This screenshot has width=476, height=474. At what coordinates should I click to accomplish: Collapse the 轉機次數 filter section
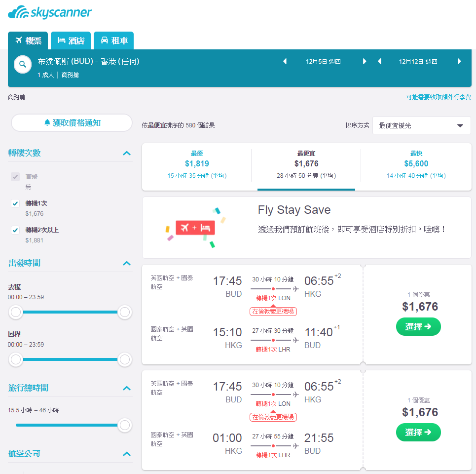pos(127,153)
